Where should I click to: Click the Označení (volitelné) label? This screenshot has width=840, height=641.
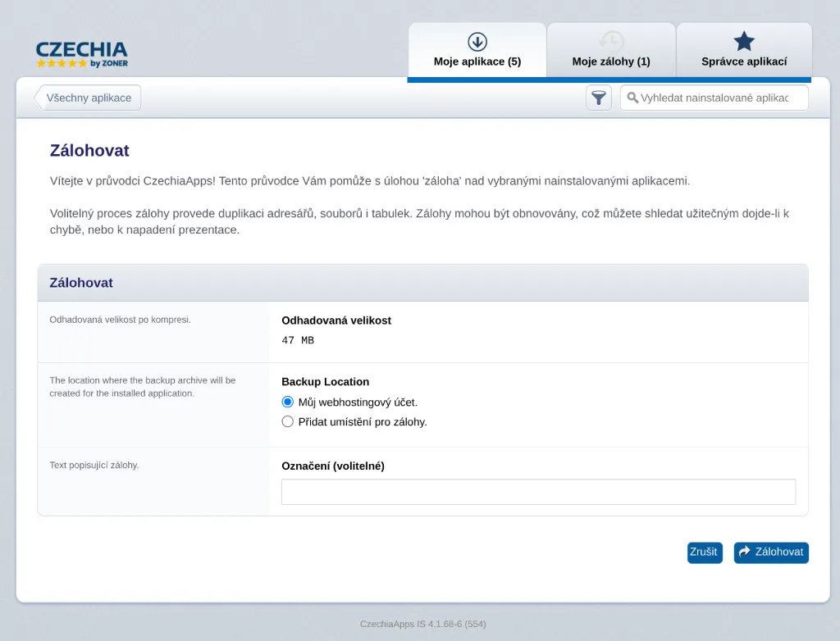coord(333,466)
